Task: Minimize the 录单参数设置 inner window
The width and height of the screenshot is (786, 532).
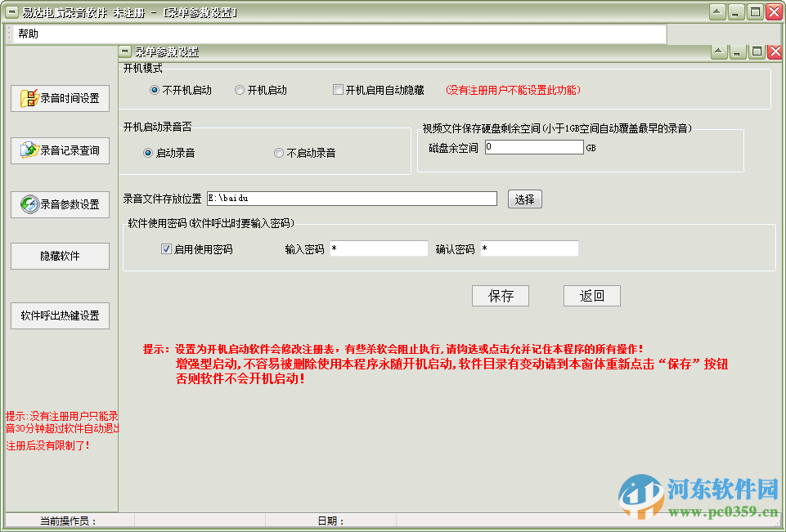Action: (x=738, y=51)
